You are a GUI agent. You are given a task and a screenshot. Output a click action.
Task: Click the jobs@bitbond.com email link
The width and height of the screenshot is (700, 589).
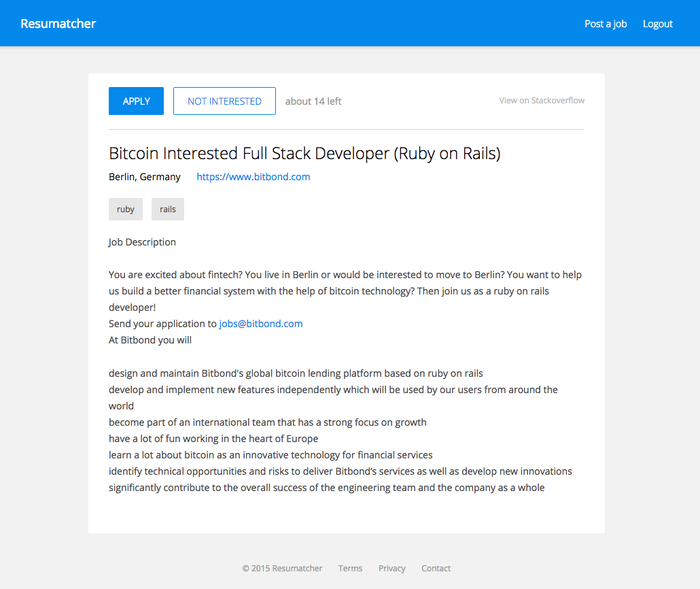tap(261, 324)
